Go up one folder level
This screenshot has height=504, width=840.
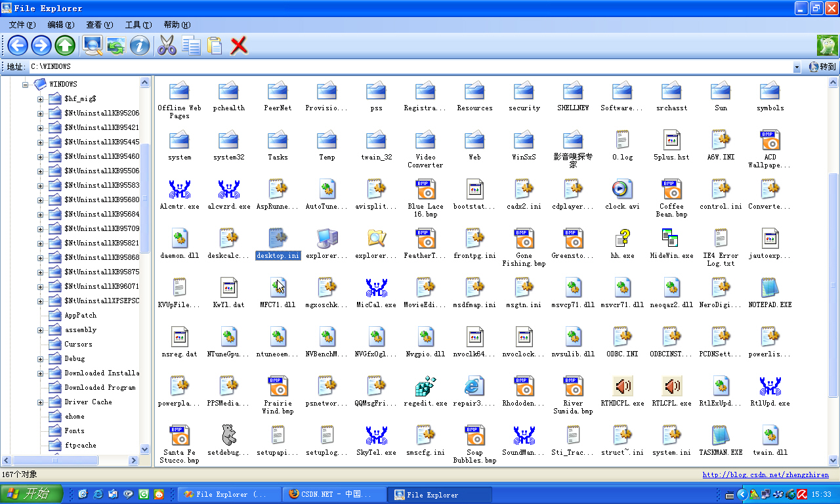(64, 45)
